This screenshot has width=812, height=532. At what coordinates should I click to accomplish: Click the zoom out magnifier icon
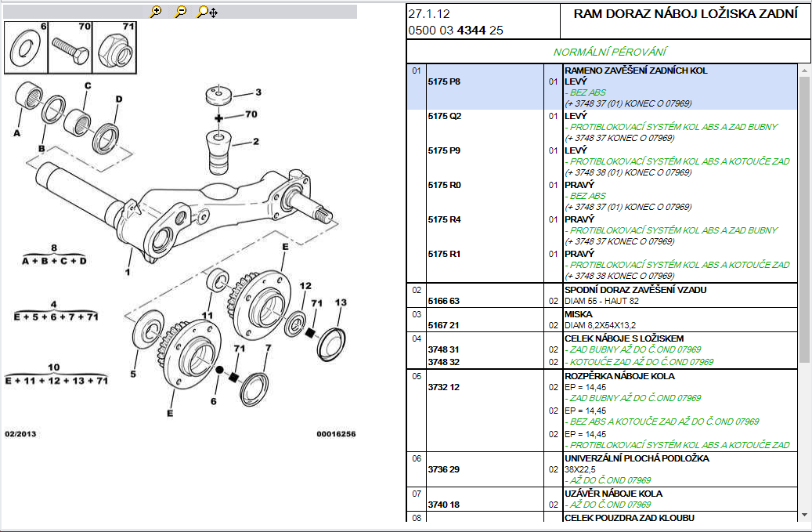tap(180, 12)
